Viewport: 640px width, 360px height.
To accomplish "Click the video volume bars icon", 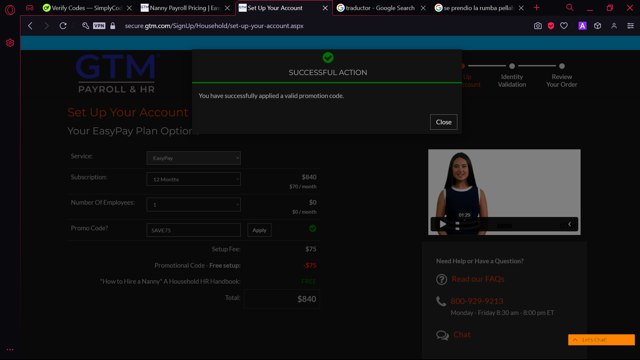I will click(x=458, y=226).
